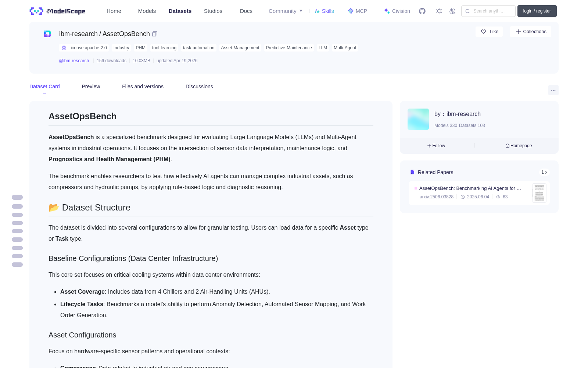Click the arxiv:2506.03828 identifier
Viewport: 588px width, 368px height.
coord(437,197)
